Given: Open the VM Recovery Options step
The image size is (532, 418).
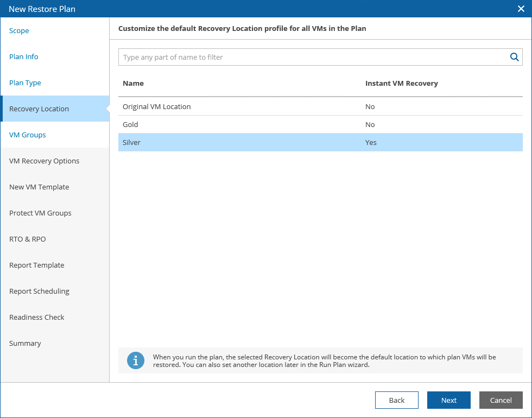Looking at the screenshot, I should (45, 161).
